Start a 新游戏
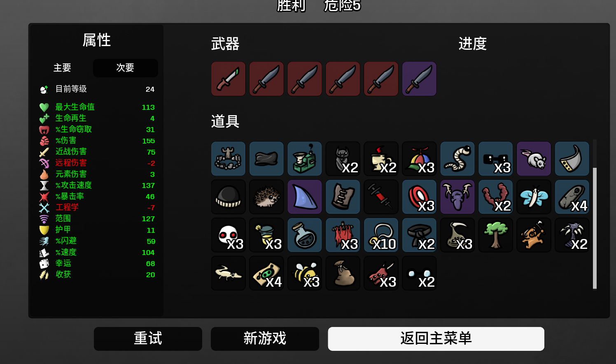 265,338
